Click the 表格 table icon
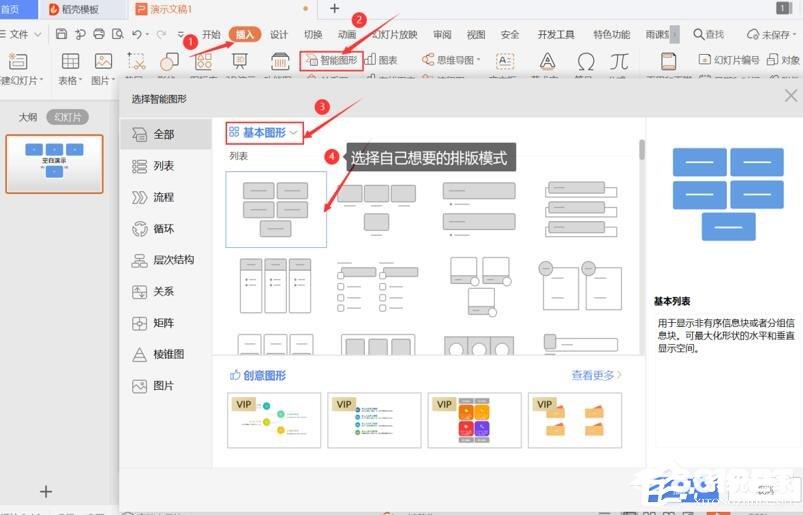This screenshot has height=515, width=803. tap(70, 61)
